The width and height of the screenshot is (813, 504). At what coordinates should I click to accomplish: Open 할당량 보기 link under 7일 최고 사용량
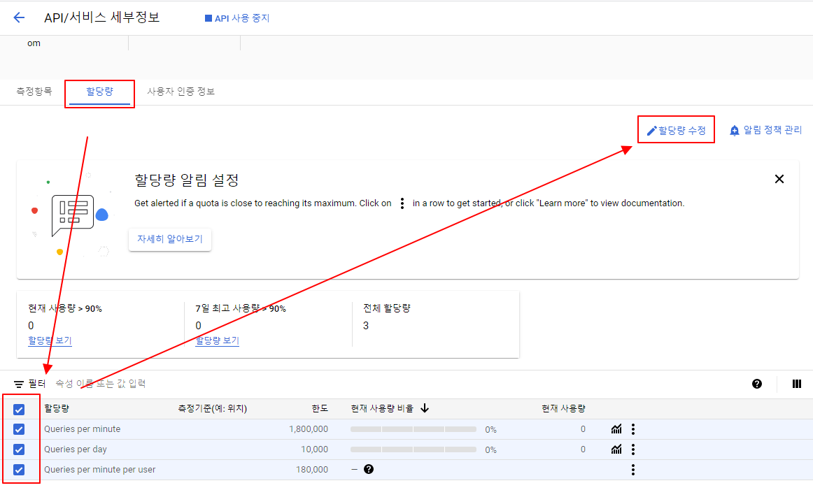point(218,341)
